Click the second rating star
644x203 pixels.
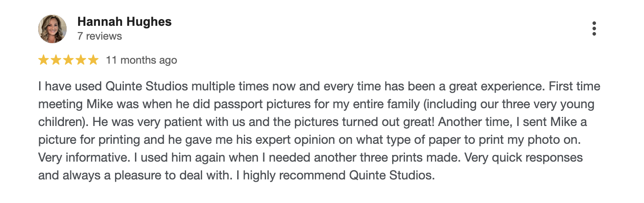[56, 60]
